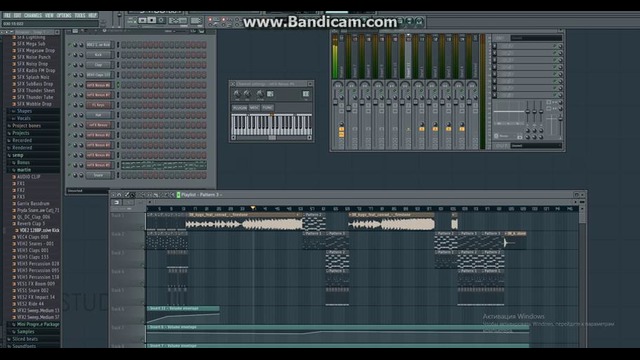This screenshot has height=360, width=640.
Task: Open mixer output (OUT) selector dropdown
Action: (536, 145)
